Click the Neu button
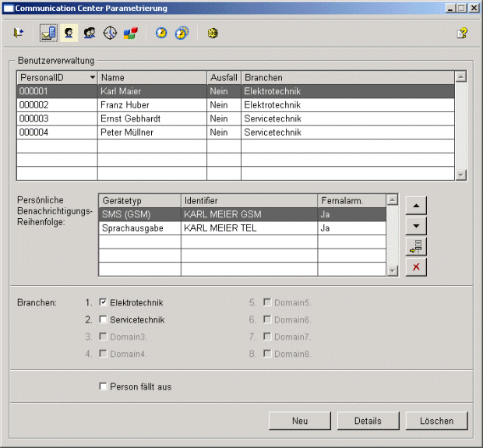 (300, 421)
